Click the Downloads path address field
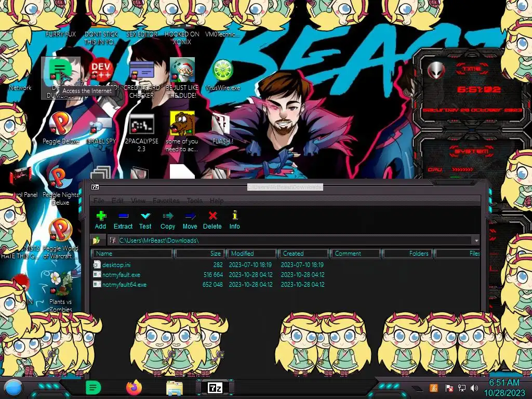 tap(290, 241)
